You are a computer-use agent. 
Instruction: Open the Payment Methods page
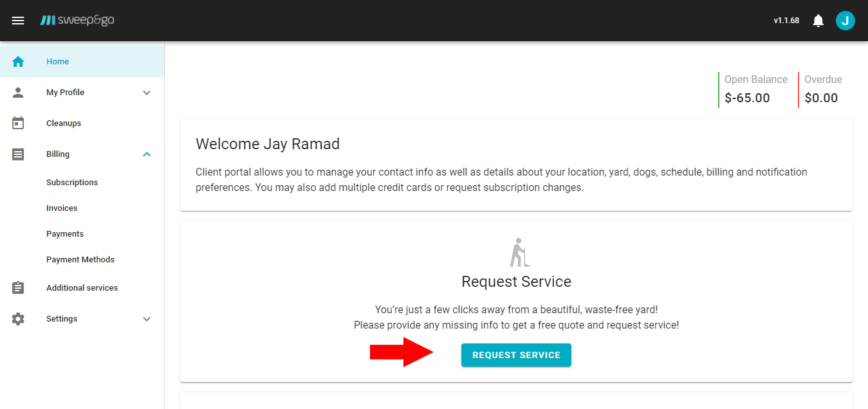tap(80, 259)
